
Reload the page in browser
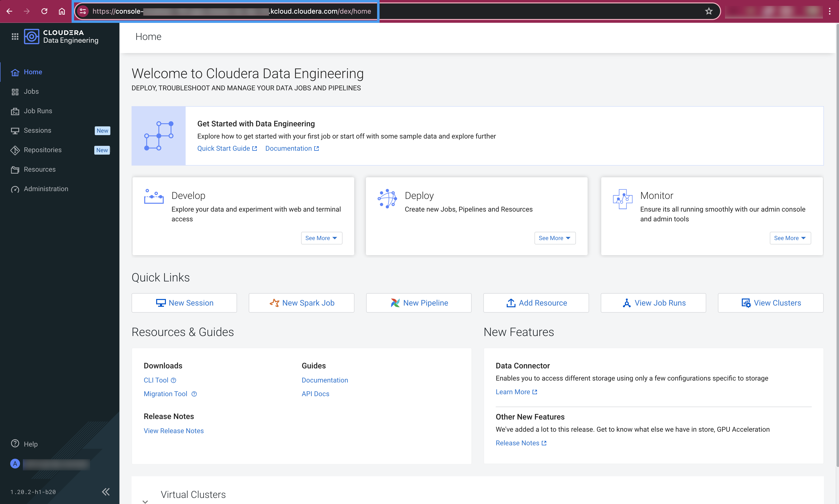(44, 11)
